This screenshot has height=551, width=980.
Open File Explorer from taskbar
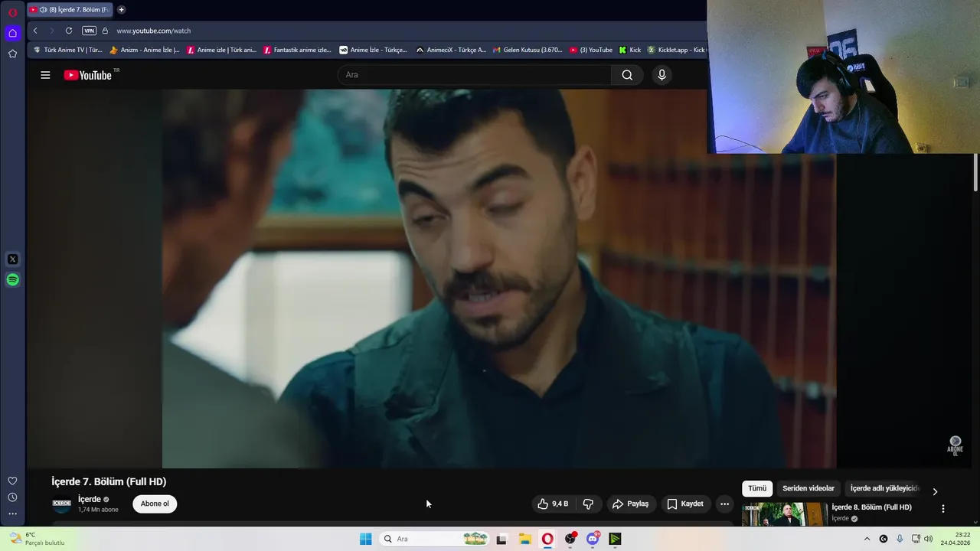pos(524,539)
